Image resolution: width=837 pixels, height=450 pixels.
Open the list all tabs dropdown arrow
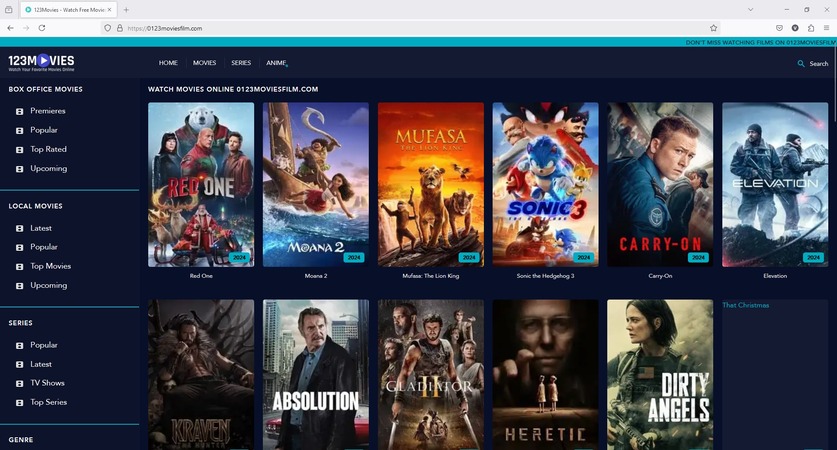751,10
